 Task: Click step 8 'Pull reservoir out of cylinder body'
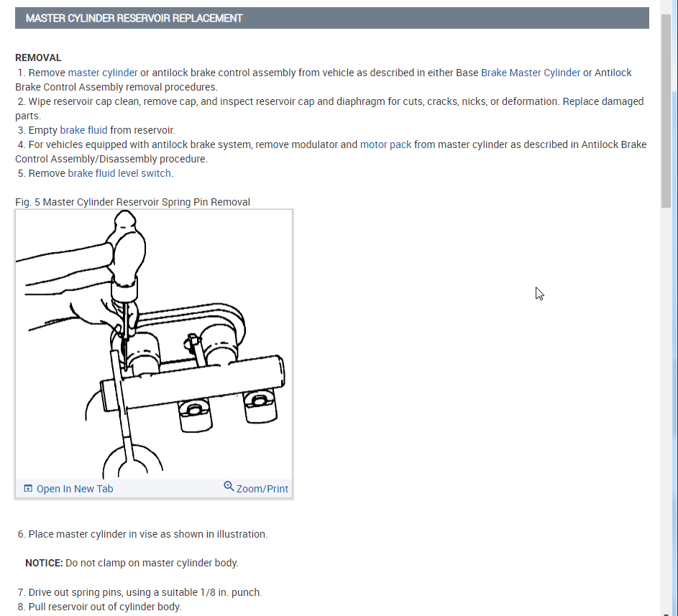tap(99, 607)
